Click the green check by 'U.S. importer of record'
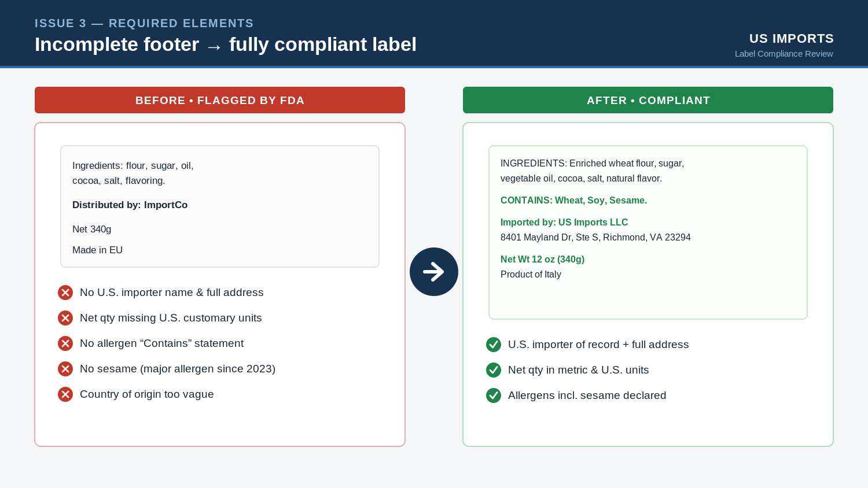Screen dimensions: 868x488 tap(494, 345)
